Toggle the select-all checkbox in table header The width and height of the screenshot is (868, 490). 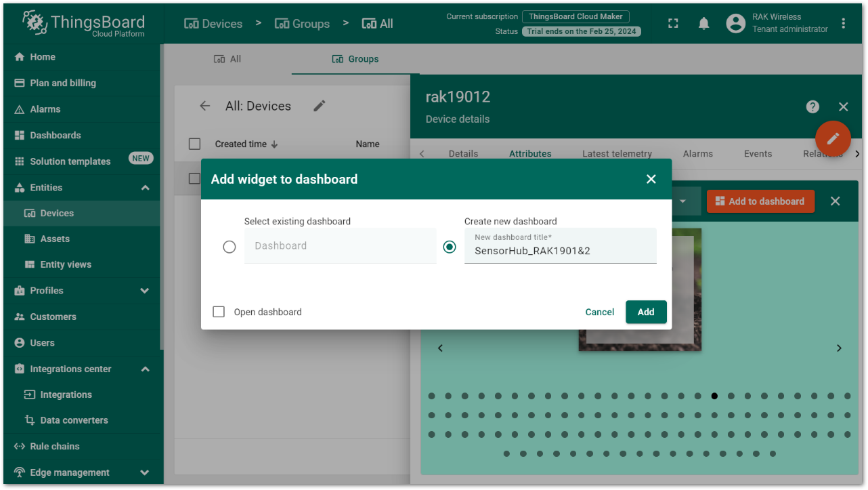tap(195, 144)
